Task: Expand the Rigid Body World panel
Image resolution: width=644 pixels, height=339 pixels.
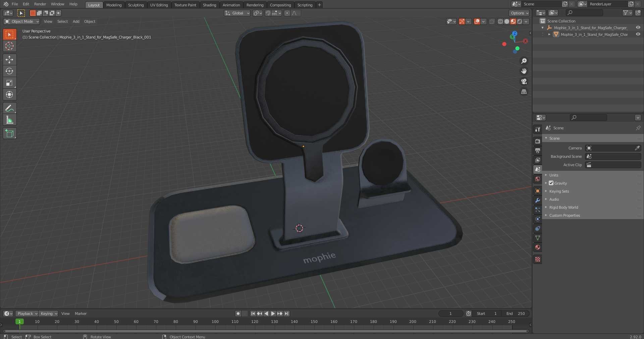Action: (563, 207)
